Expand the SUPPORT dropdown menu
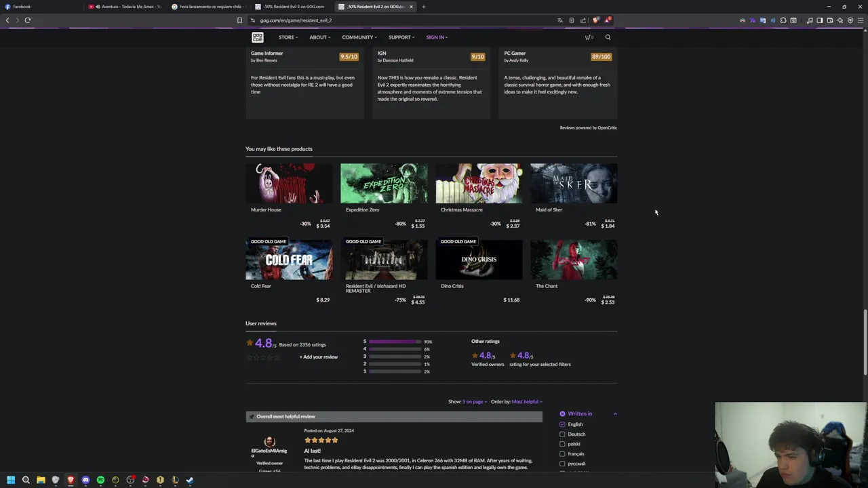The width and height of the screenshot is (868, 488). tap(401, 37)
